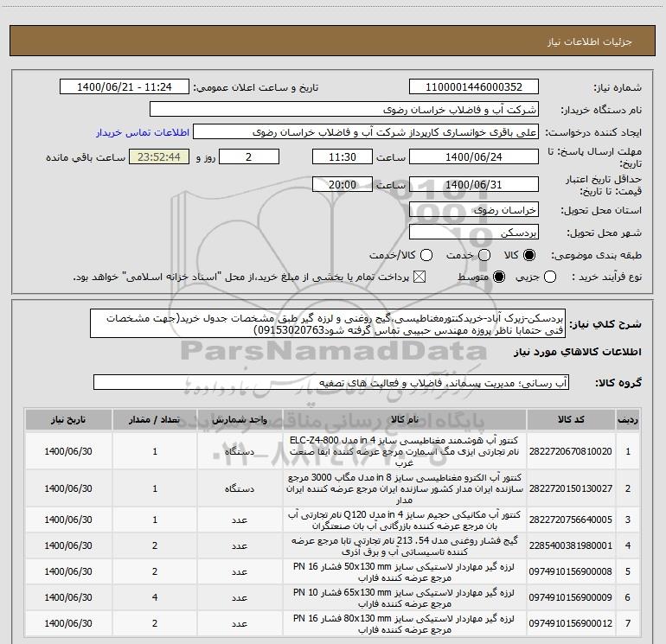
Task: Click the remaining days field showing 2
Action: pyautogui.click(x=249, y=157)
